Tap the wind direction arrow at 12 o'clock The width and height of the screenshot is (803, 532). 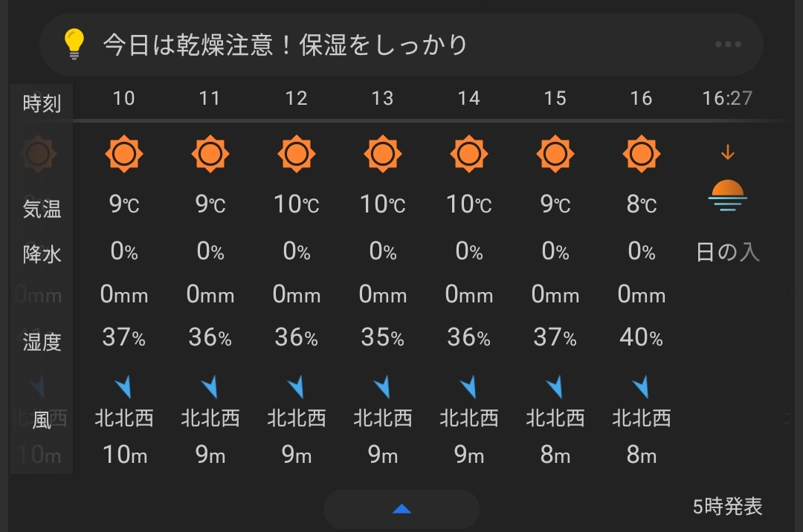point(296,387)
